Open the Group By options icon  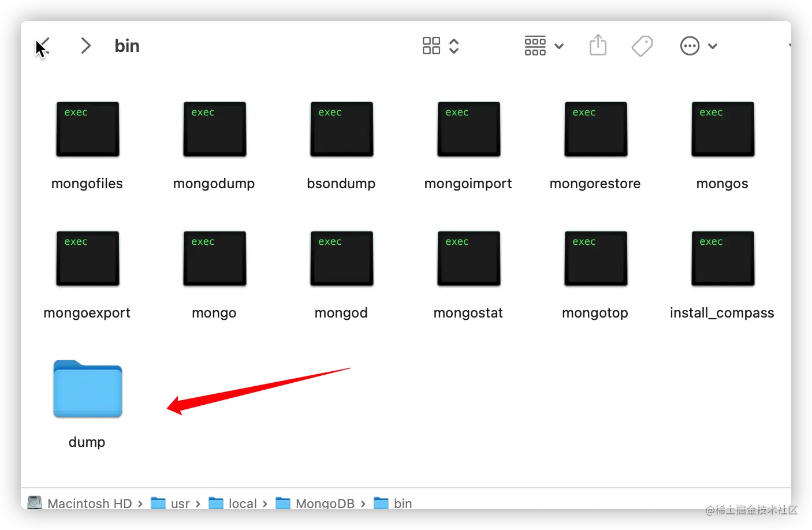click(535, 46)
